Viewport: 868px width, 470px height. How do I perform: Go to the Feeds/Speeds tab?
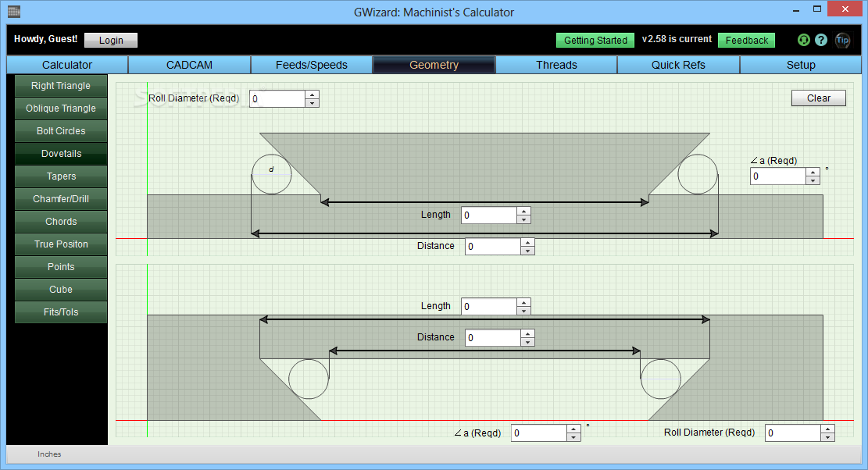click(312, 65)
